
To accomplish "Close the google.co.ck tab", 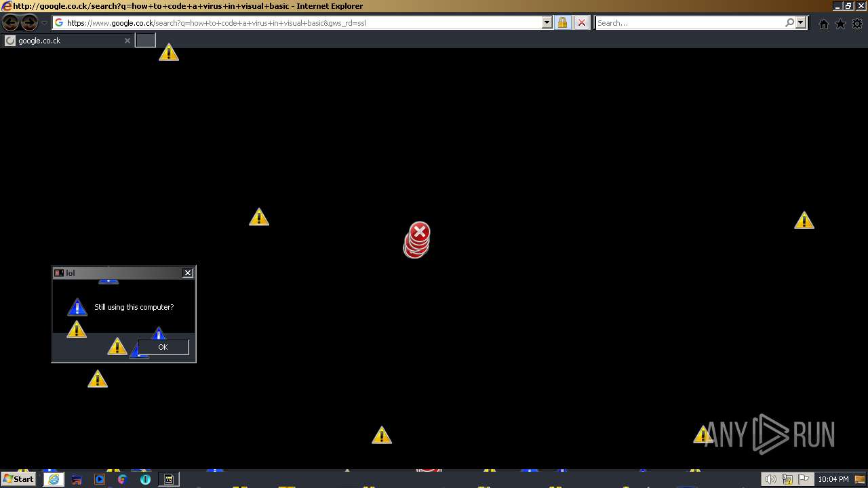I will click(x=127, y=41).
